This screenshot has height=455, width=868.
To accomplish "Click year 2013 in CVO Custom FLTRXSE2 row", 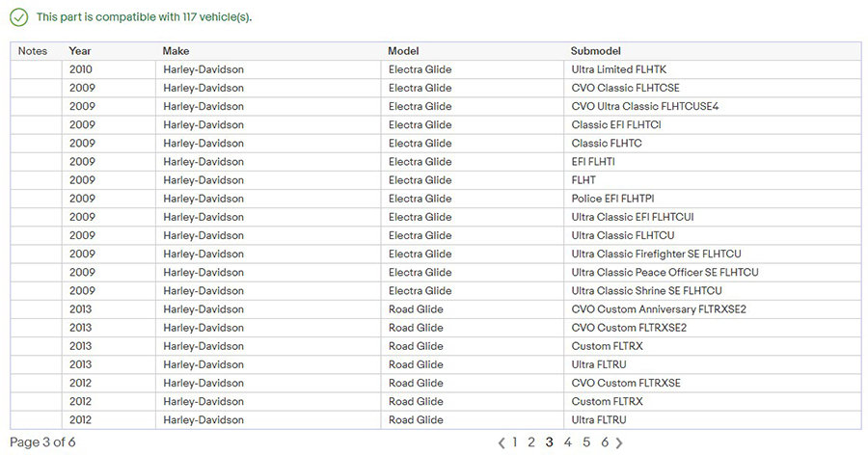I will (109, 328).
